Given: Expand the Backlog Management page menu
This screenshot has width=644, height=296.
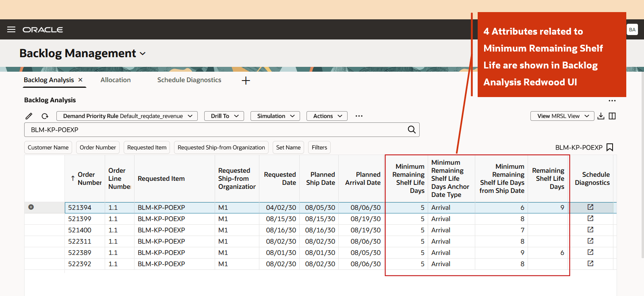Looking at the screenshot, I should (x=143, y=54).
